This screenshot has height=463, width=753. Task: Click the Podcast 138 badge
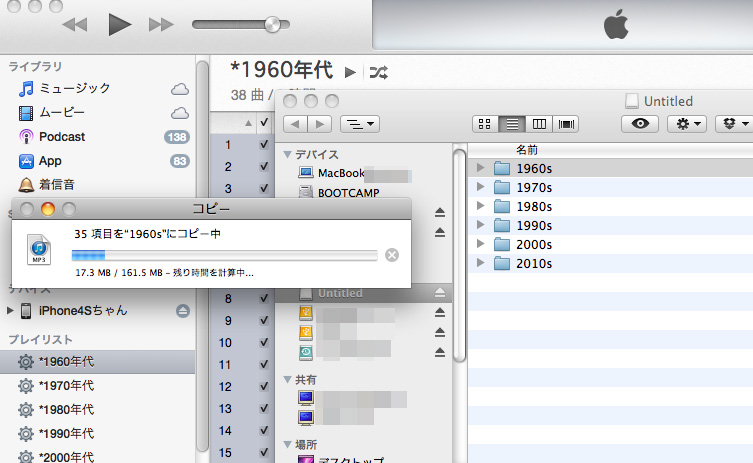click(177, 137)
